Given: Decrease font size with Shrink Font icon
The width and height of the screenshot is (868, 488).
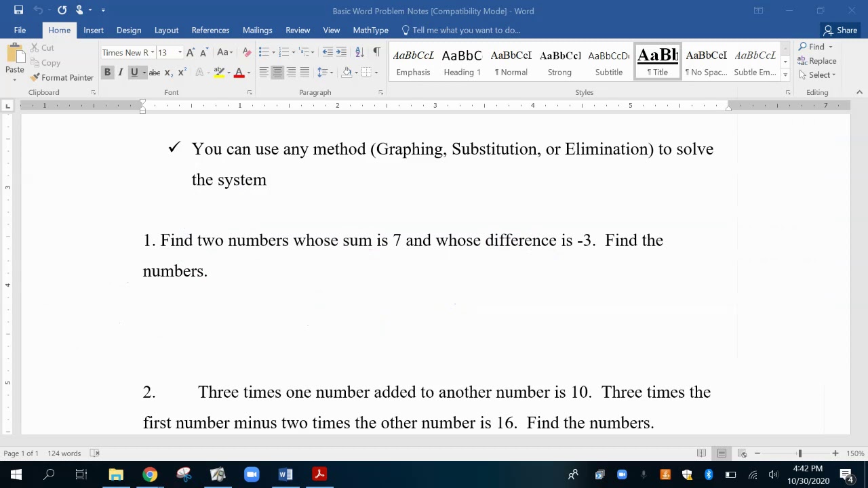Looking at the screenshot, I should tap(203, 52).
